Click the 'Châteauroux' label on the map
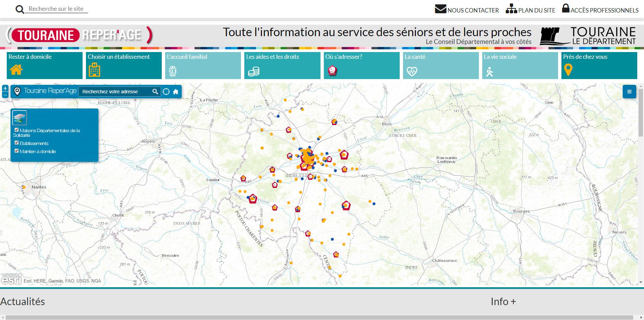Image resolution: width=644 pixels, height=320 pixels. pos(444,261)
